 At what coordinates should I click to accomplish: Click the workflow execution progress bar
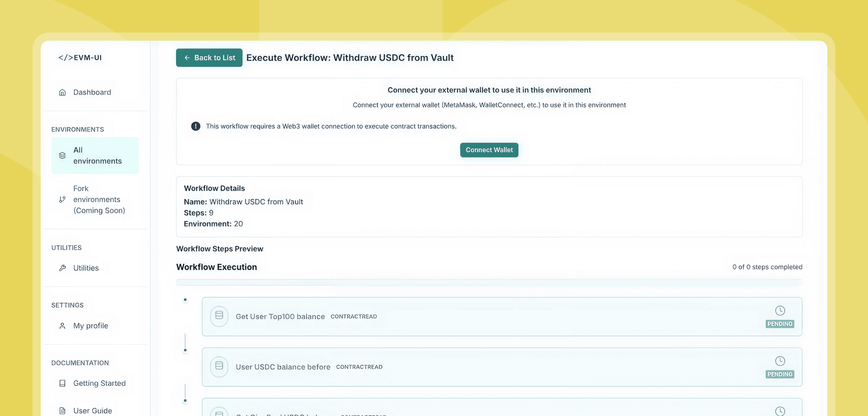[488, 282]
